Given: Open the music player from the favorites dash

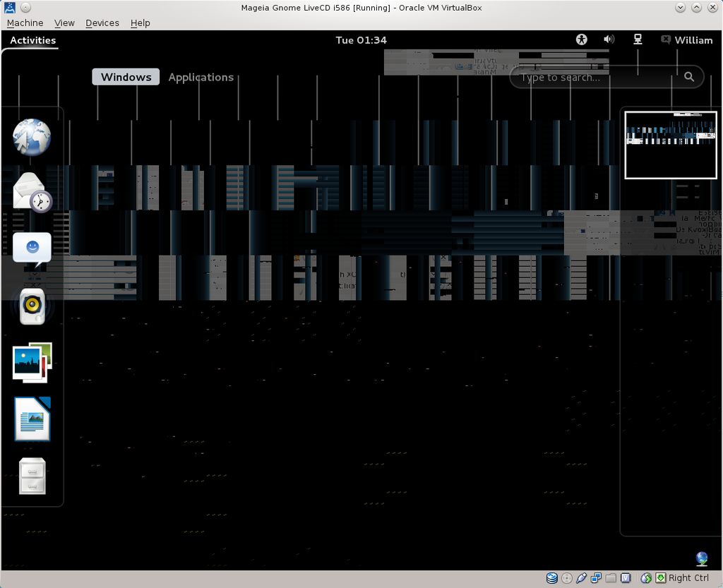Looking at the screenshot, I should coord(32,306).
